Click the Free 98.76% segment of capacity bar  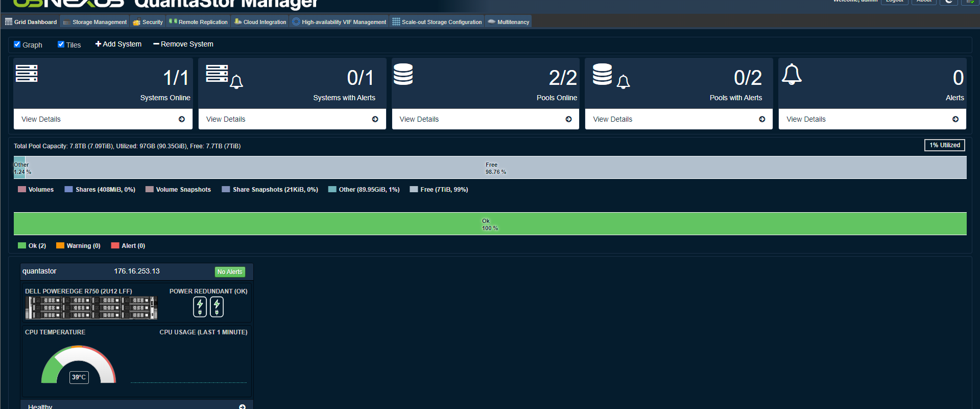point(496,168)
